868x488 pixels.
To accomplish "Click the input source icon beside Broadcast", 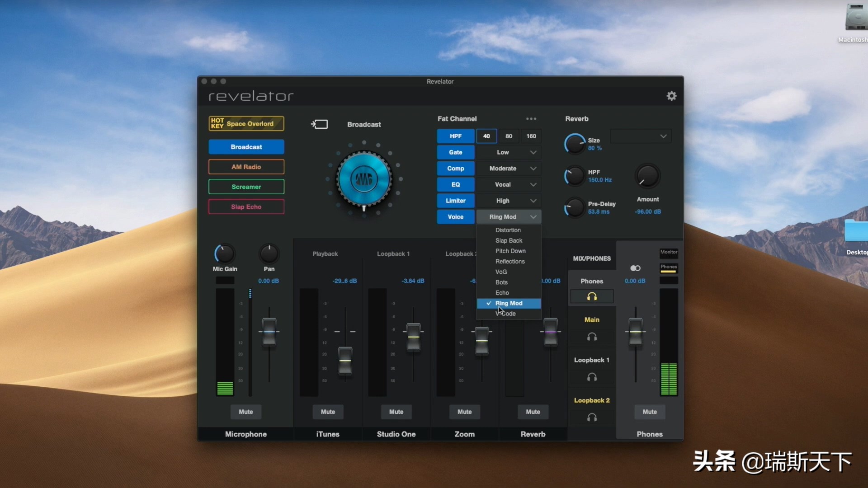I will pyautogui.click(x=319, y=124).
